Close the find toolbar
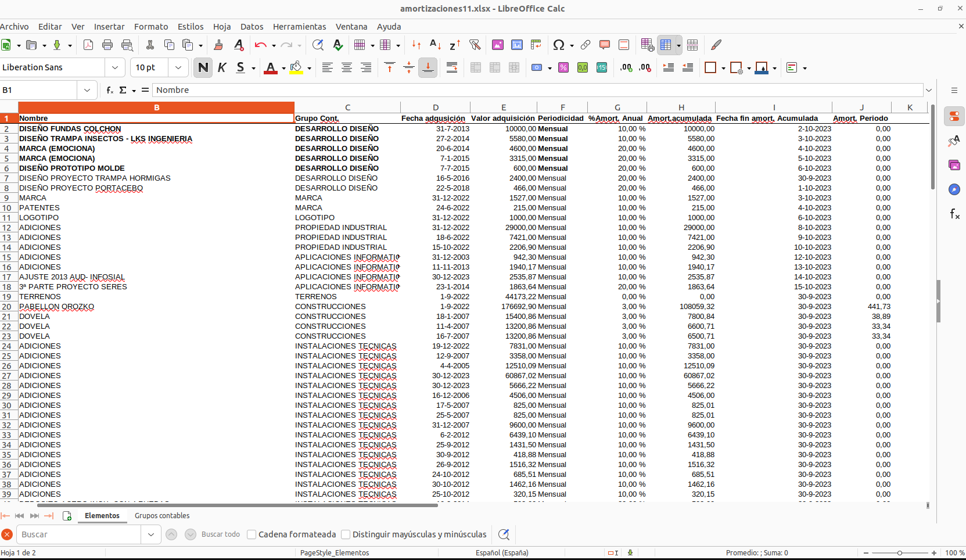 (x=7, y=534)
